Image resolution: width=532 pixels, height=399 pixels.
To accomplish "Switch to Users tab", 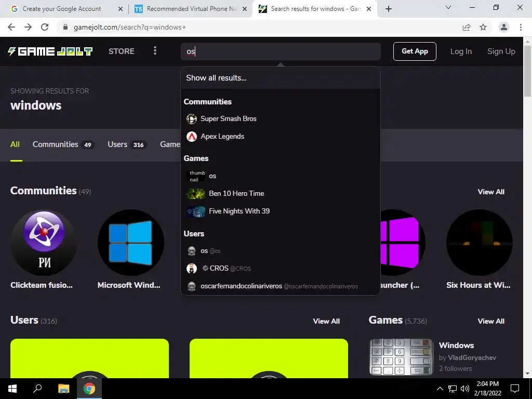I will (x=127, y=144).
